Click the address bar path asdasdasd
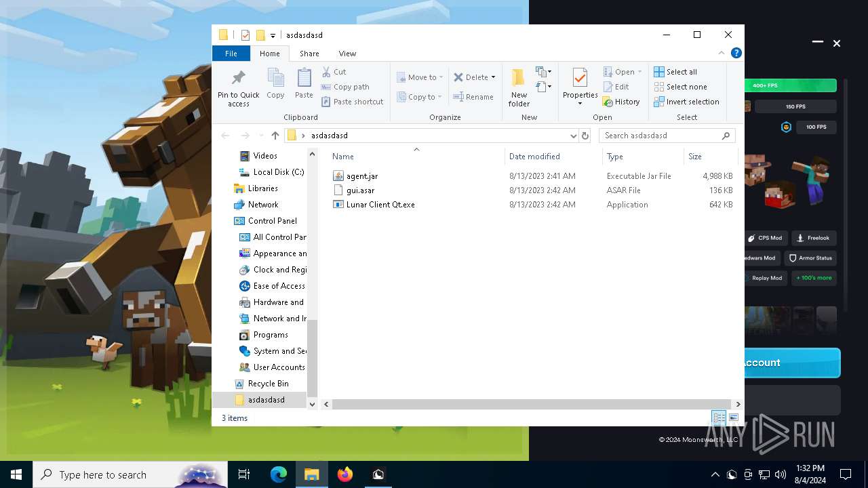Viewport: 868px width, 488px height. pyautogui.click(x=329, y=136)
